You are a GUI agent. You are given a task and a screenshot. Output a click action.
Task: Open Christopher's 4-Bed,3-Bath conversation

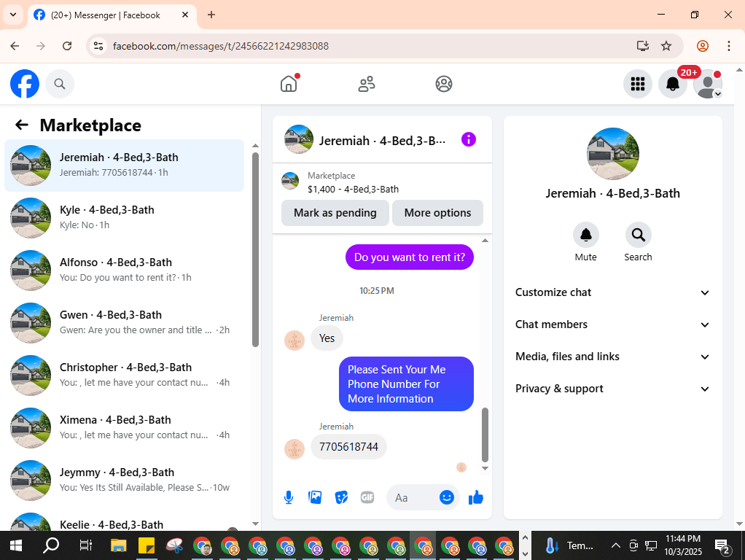coord(125,375)
